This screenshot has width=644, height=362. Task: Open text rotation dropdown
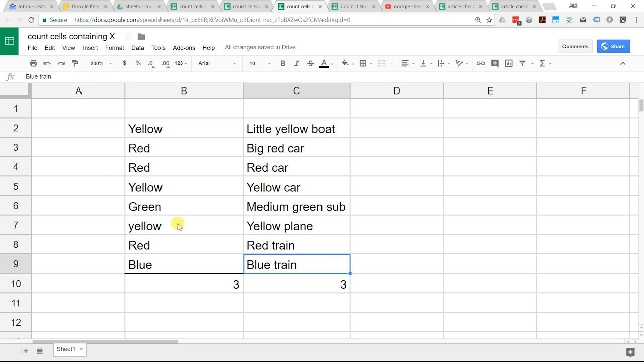point(461,63)
